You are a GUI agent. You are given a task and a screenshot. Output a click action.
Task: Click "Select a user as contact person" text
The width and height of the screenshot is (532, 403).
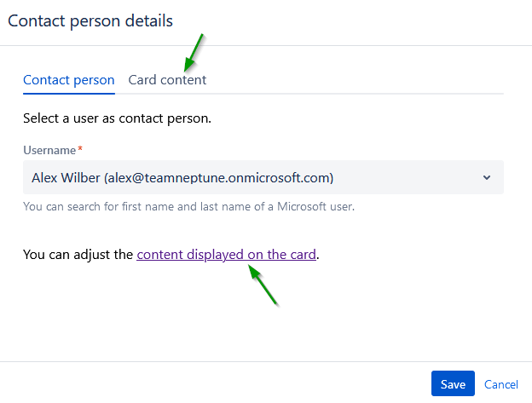tap(117, 118)
